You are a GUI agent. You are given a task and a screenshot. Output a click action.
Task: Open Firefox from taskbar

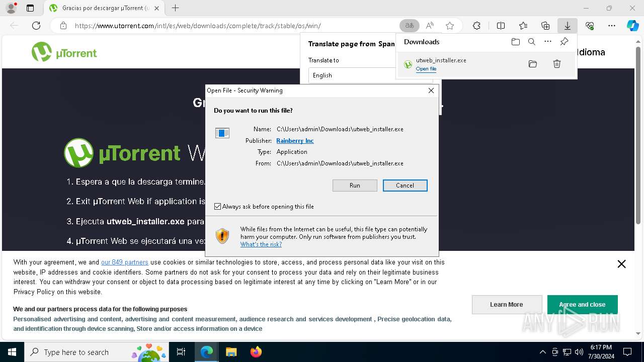click(x=256, y=352)
